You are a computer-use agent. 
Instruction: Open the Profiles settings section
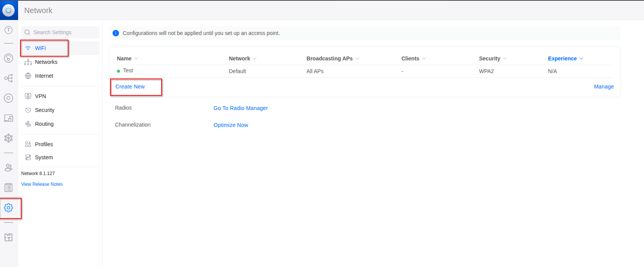(60, 144)
